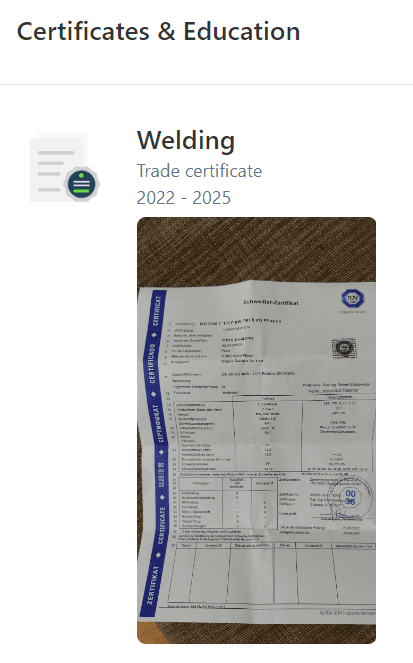Select the Trade certificate subtitle text

coord(199,171)
